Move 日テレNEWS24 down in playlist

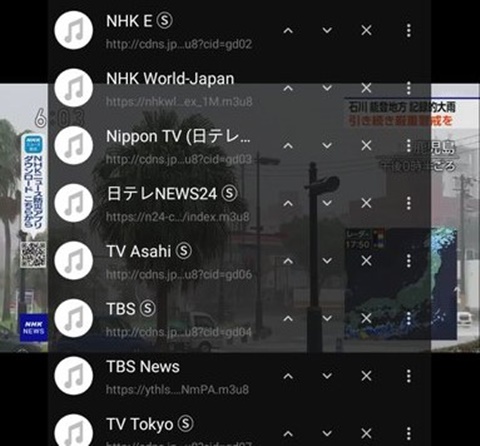click(x=327, y=203)
